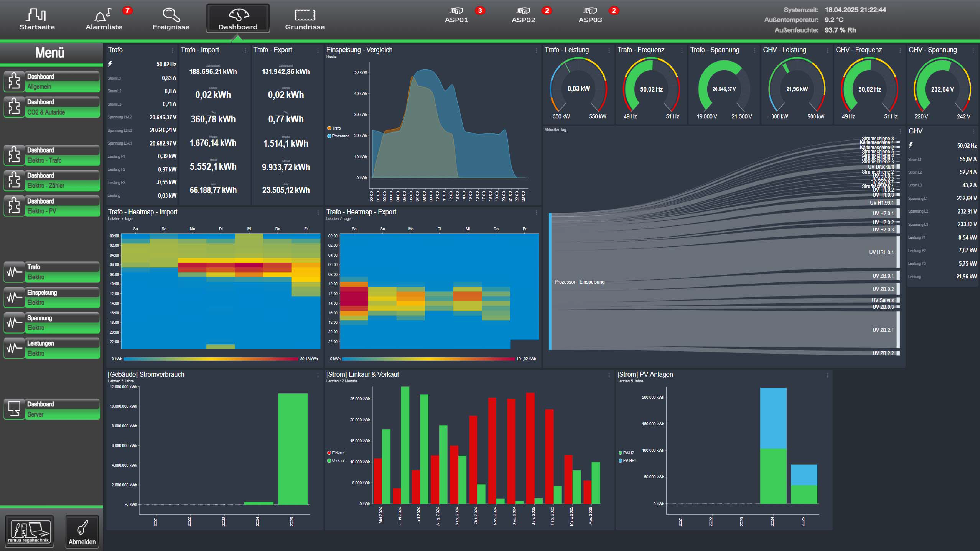The height and width of the screenshot is (551, 980).
Task: Click the Alarmliste red badge 7
Action: [x=127, y=10]
